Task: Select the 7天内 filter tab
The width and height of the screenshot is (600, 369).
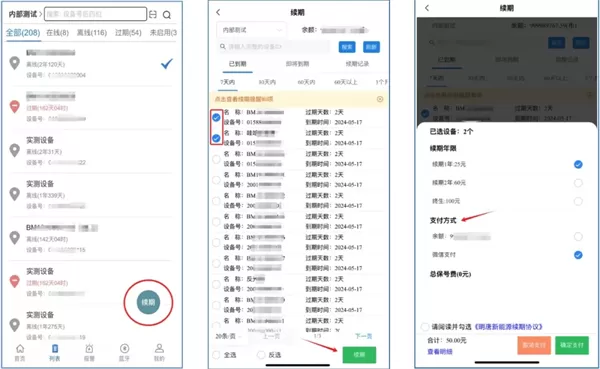Action: pos(228,82)
